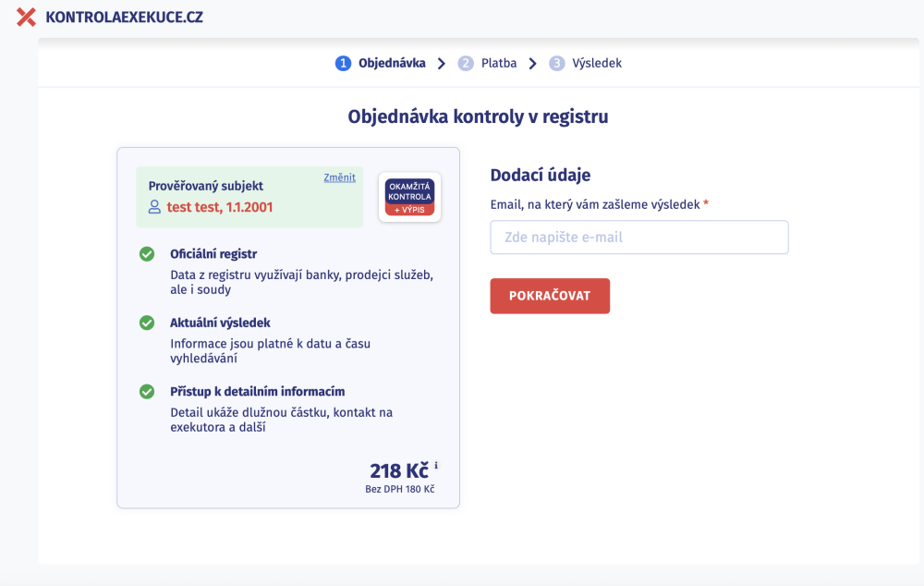Viewport: 924px width, 586px height.
Task: Open the KONTROLAEXEKUCE.CZ home link
Action: point(124,17)
